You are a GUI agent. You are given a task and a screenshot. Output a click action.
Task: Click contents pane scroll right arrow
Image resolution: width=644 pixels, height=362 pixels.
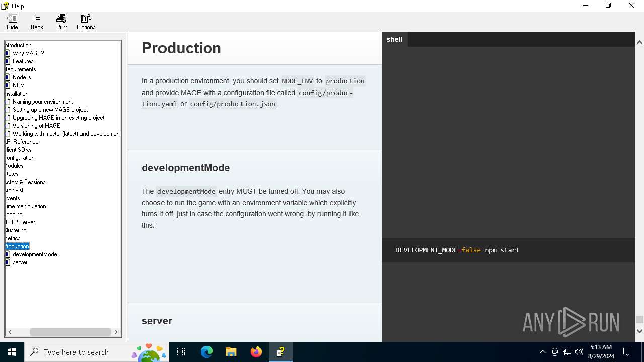coord(116,332)
